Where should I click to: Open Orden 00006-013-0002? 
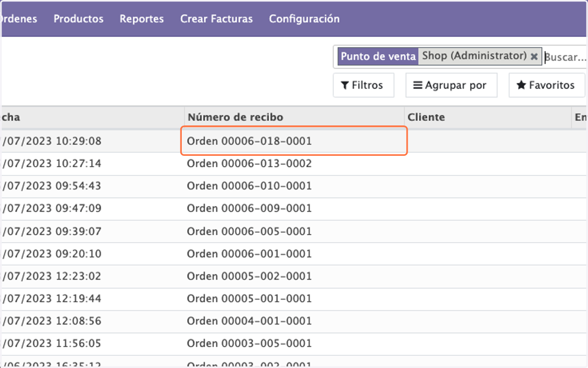point(249,163)
